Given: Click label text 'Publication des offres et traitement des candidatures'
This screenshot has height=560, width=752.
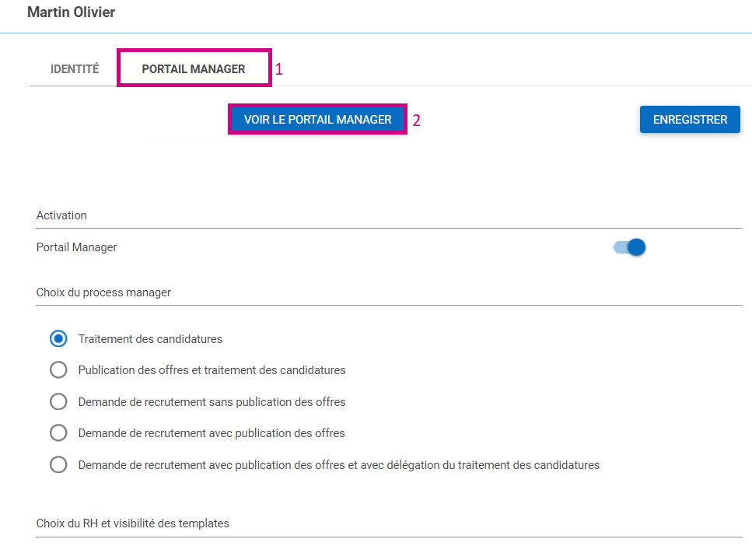Looking at the screenshot, I should tap(212, 370).
